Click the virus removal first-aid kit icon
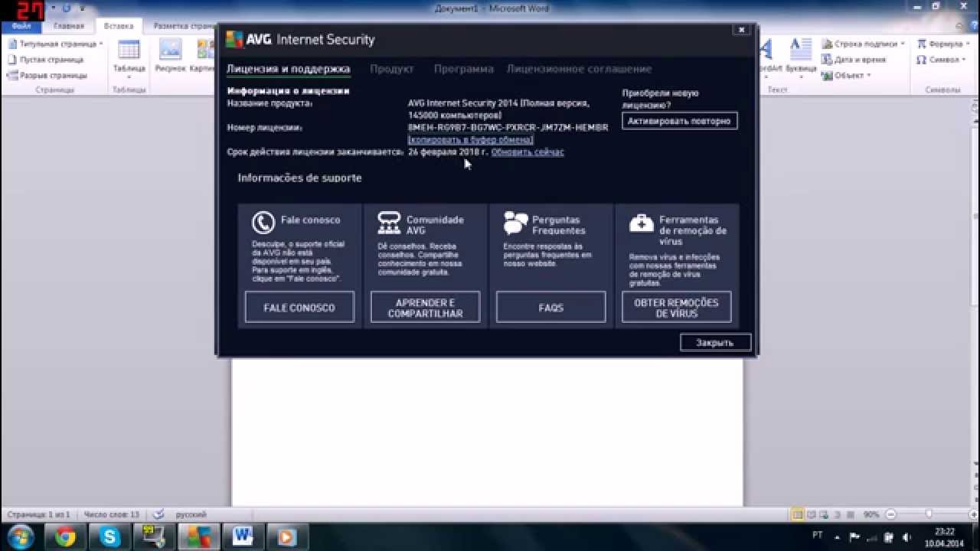980x551 pixels. [x=641, y=223]
